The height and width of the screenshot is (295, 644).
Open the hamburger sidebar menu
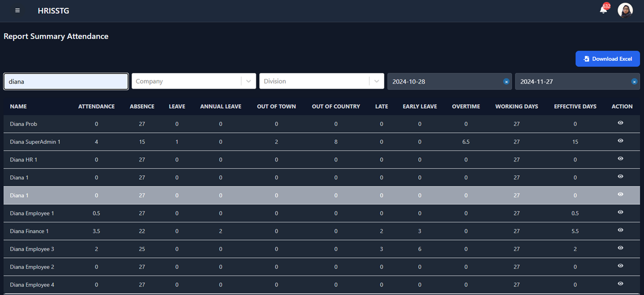click(18, 11)
